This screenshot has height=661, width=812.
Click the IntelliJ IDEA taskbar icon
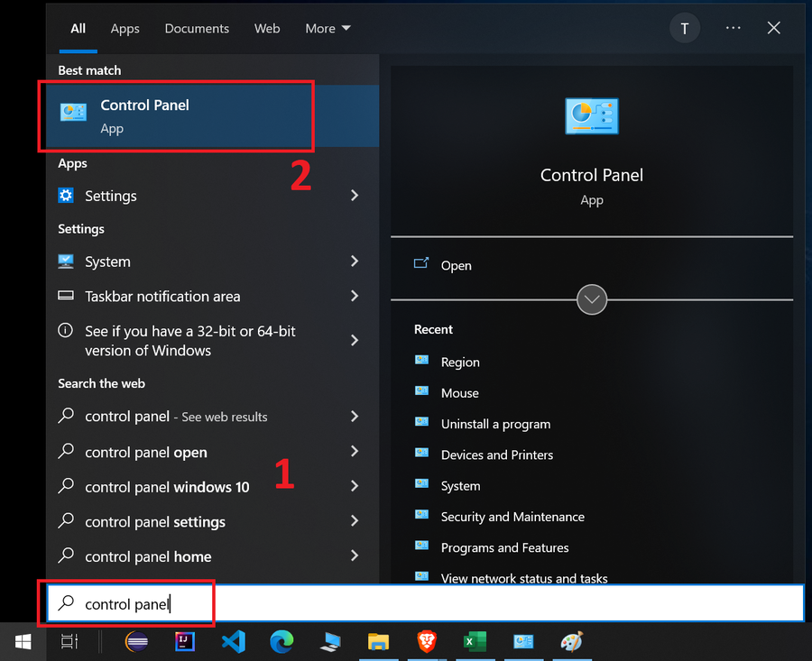tap(185, 642)
